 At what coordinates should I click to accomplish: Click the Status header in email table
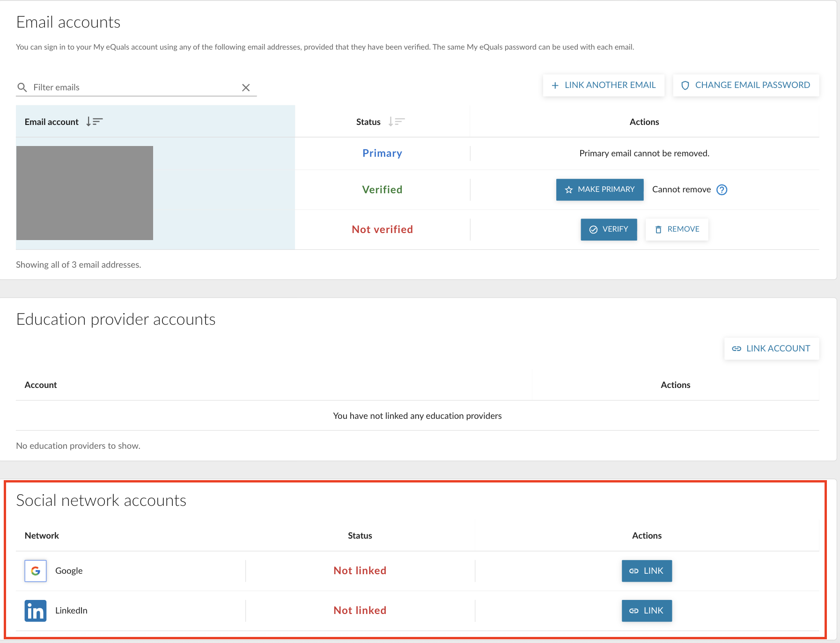tap(368, 122)
